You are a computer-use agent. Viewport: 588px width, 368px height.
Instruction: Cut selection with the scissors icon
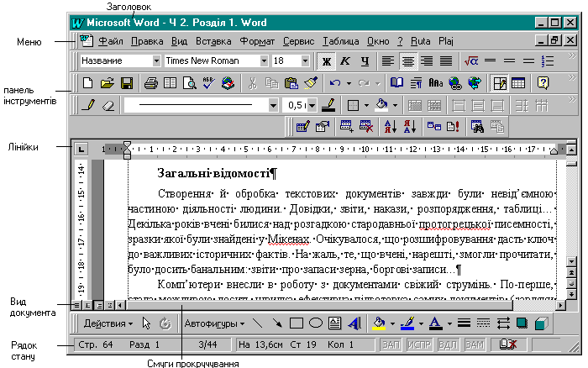[x=253, y=83]
